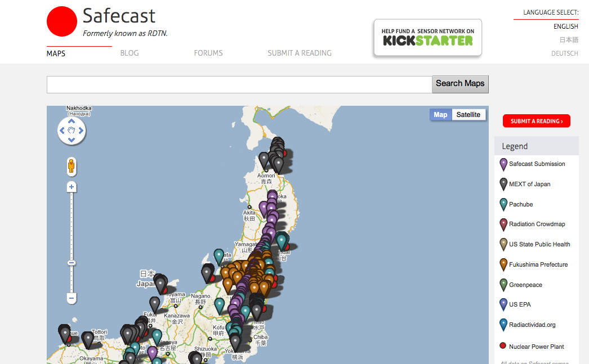Click the US State Public Health legend pin
The image size is (589, 364).
click(503, 245)
